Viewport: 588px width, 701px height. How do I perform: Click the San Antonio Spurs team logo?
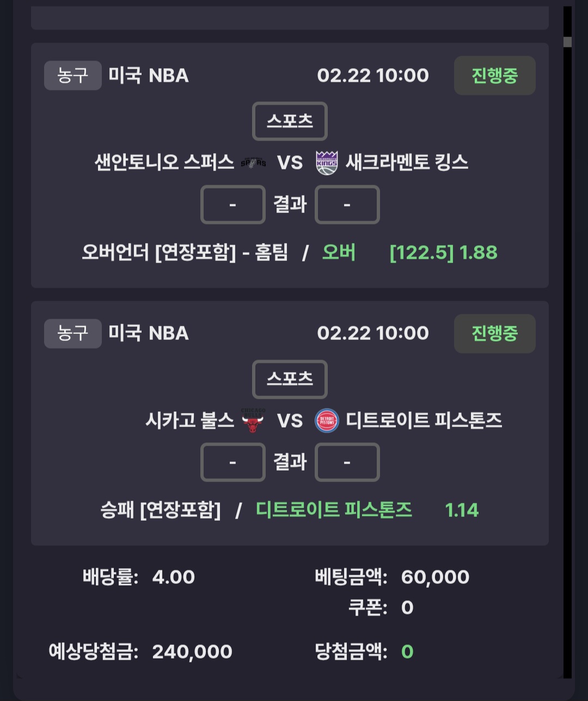(x=254, y=162)
